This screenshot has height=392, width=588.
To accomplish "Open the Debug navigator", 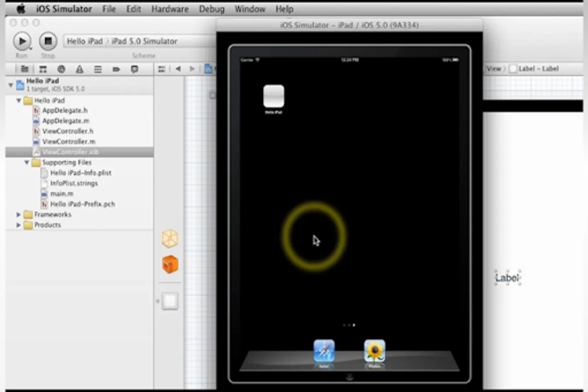I will coord(98,69).
